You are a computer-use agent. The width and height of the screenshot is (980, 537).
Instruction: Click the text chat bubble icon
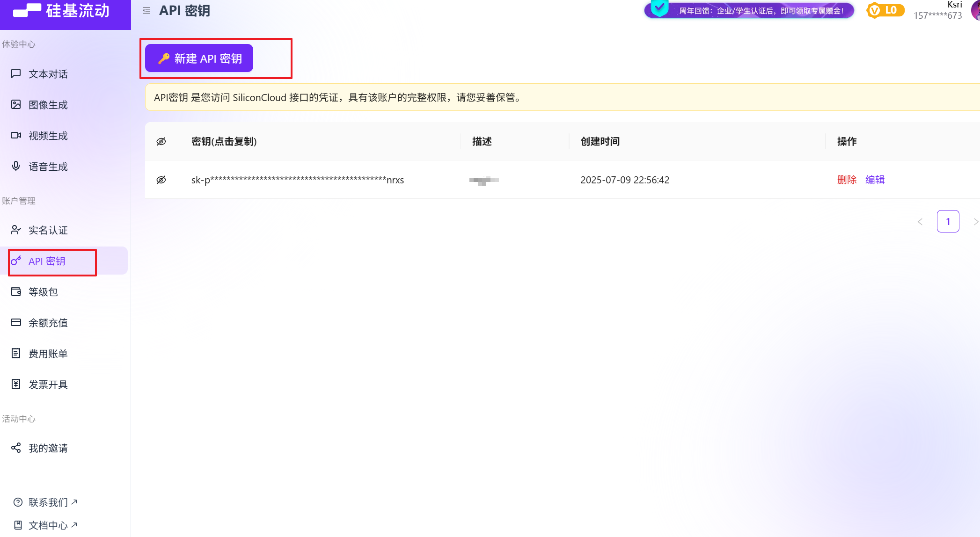pos(16,73)
